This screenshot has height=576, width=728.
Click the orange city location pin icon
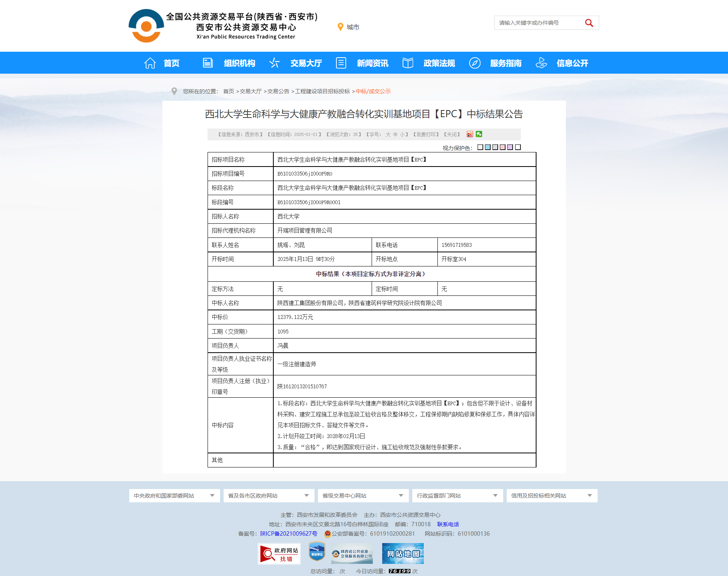pyautogui.click(x=340, y=27)
